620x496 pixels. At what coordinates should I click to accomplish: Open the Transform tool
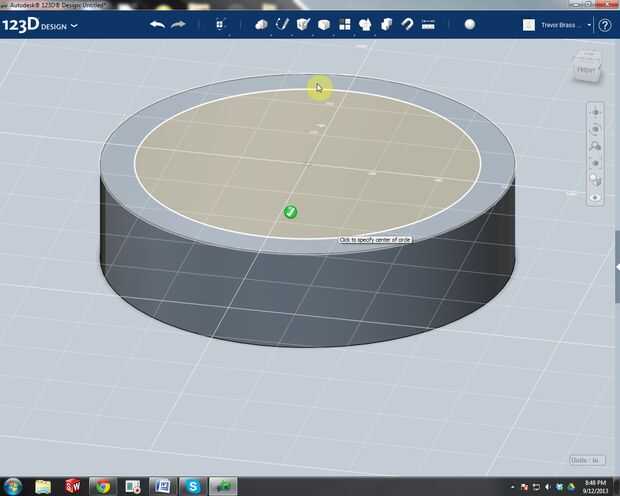(x=220, y=25)
